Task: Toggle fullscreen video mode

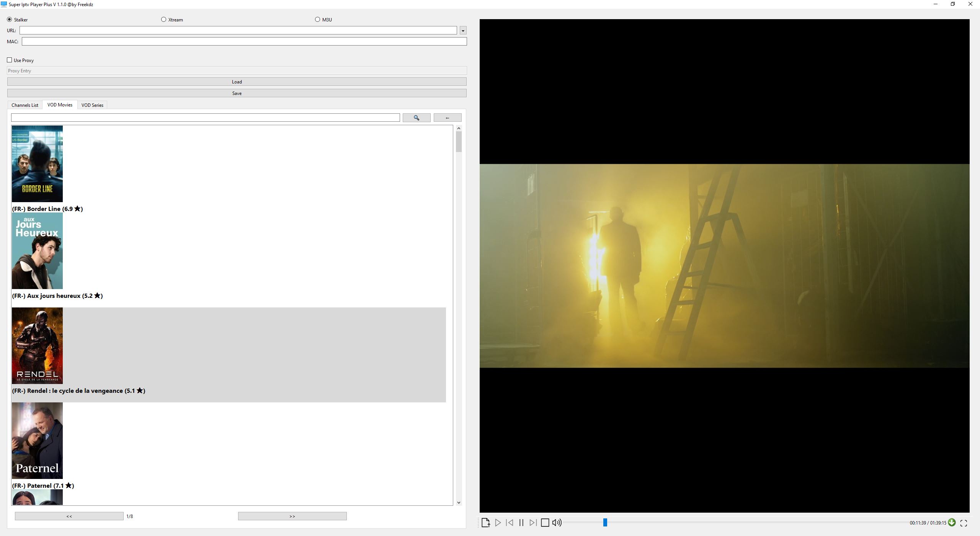Action: (964, 523)
